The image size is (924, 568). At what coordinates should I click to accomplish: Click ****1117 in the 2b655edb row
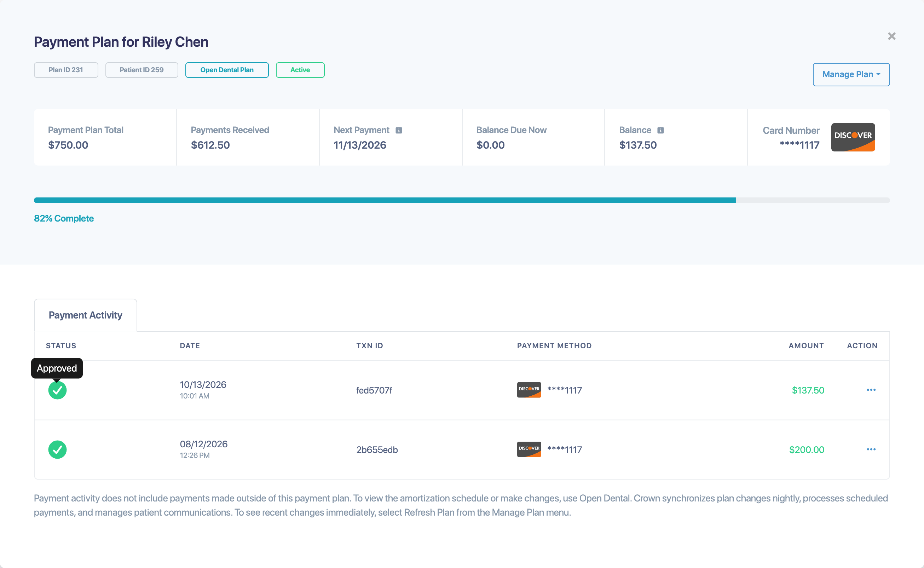click(565, 450)
